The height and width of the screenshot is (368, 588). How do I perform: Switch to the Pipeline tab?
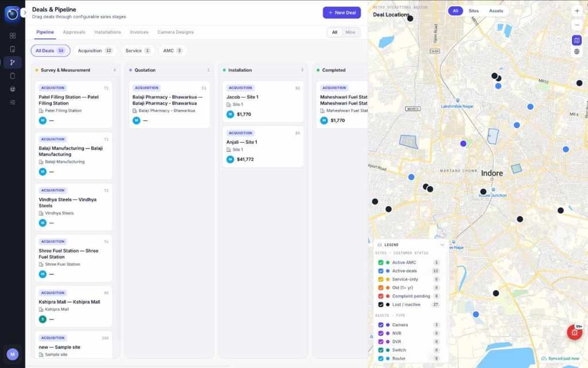point(45,32)
